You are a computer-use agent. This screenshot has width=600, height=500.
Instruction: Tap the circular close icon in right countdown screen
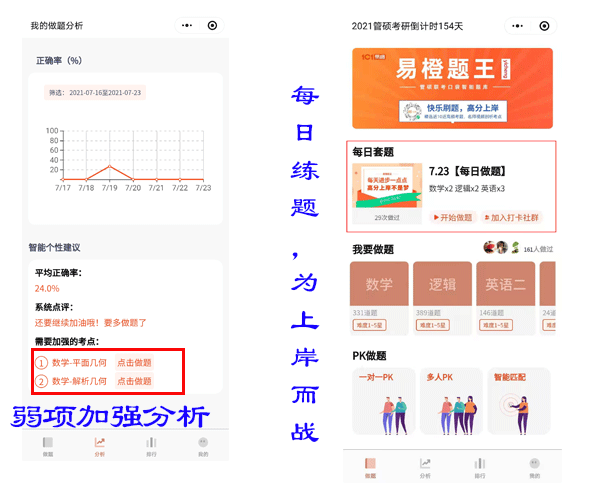pos(544,26)
